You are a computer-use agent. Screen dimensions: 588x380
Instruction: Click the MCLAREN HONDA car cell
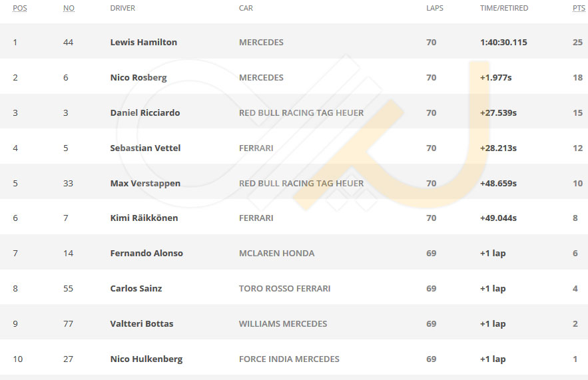[x=277, y=254]
